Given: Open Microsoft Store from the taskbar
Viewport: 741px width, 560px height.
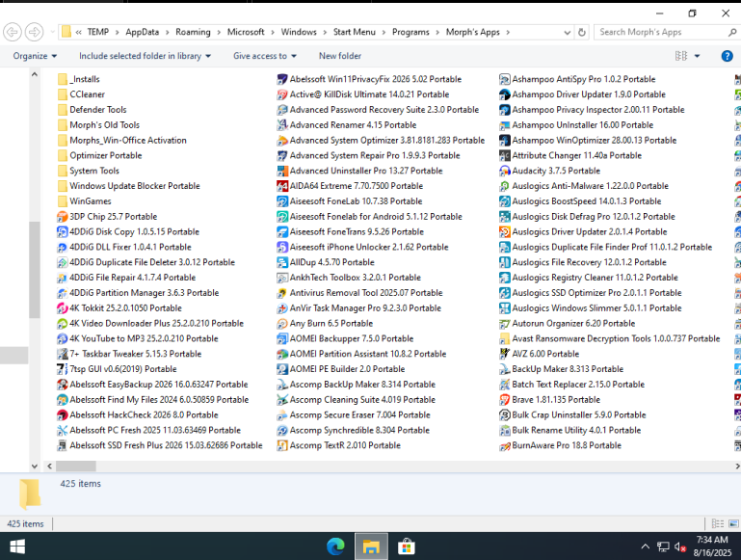Looking at the screenshot, I should pyautogui.click(x=407, y=547).
